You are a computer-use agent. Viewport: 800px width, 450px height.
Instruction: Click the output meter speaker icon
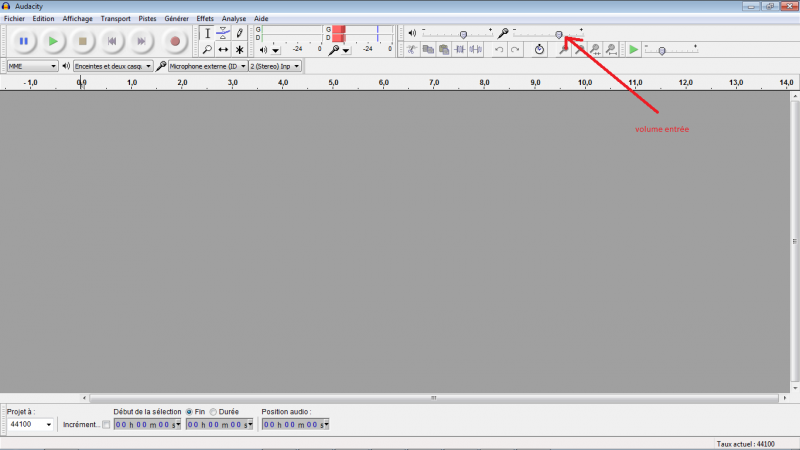click(x=263, y=50)
